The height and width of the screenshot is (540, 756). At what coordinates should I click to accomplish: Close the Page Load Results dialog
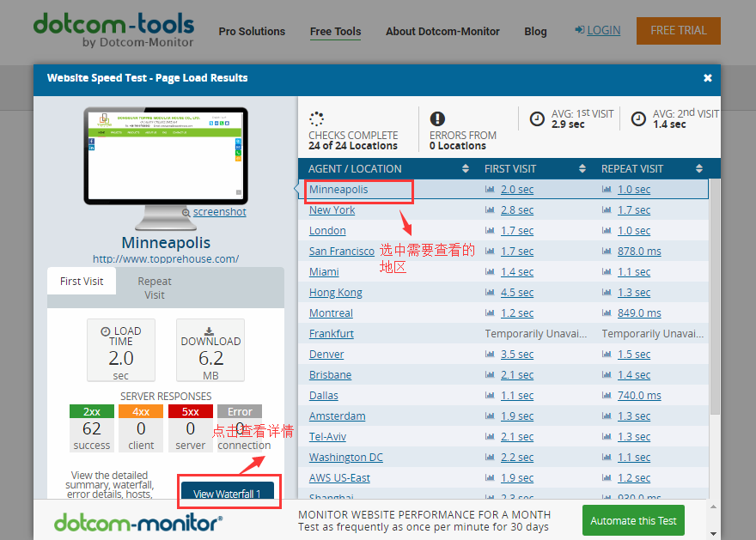point(708,78)
